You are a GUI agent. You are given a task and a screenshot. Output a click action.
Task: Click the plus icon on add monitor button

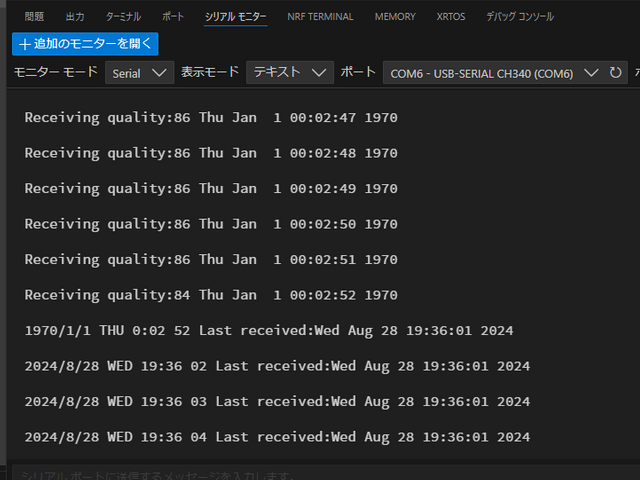[25, 44]
